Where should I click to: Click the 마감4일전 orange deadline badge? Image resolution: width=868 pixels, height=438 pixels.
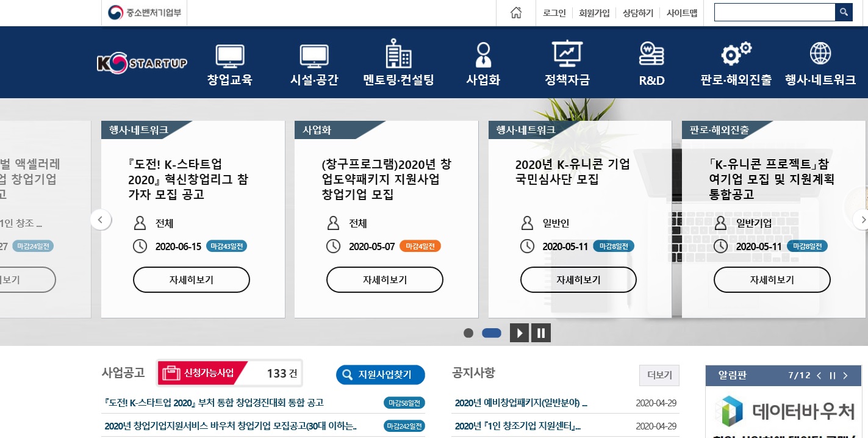pyautogui.click(x=420, y=246)
